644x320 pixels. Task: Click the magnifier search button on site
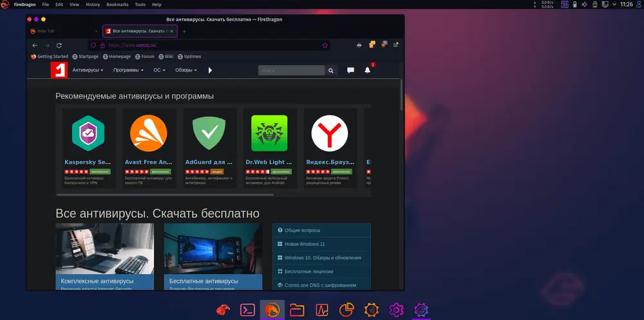coord(331,71)
